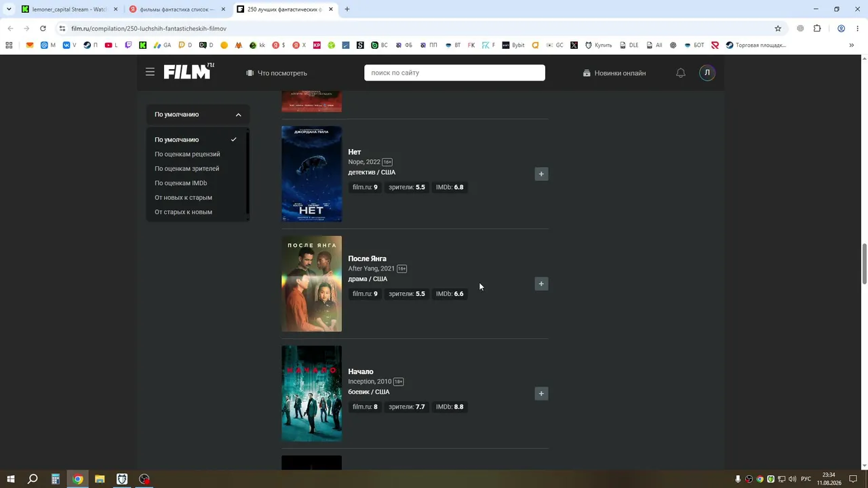The height and width of the screenshot is (488, 868).
Task: Open the DLE bookmark
Action: tap(629, 45)
